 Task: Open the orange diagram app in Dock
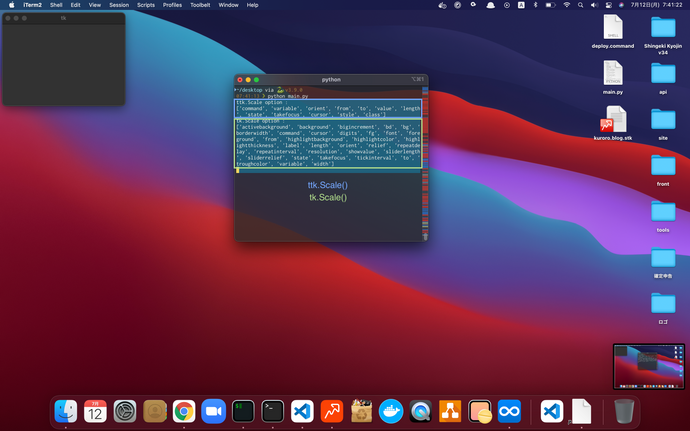[x=450, y=411]
